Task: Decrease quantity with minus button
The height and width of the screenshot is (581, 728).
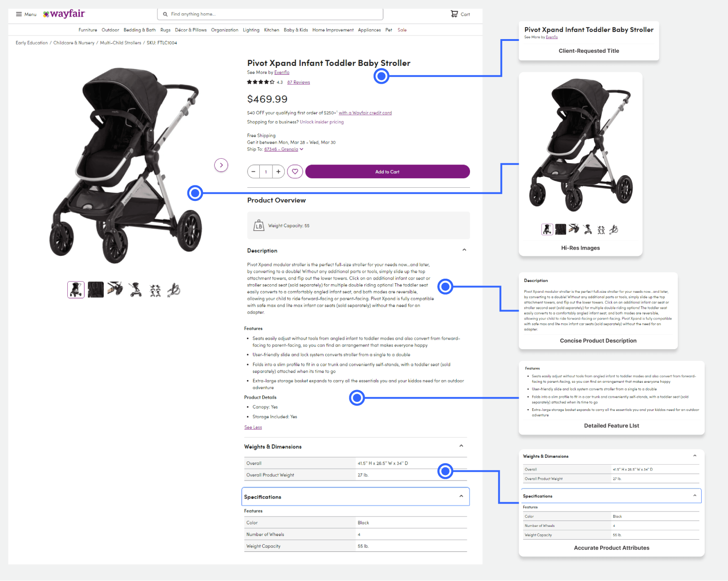Action: pos(253,171)
